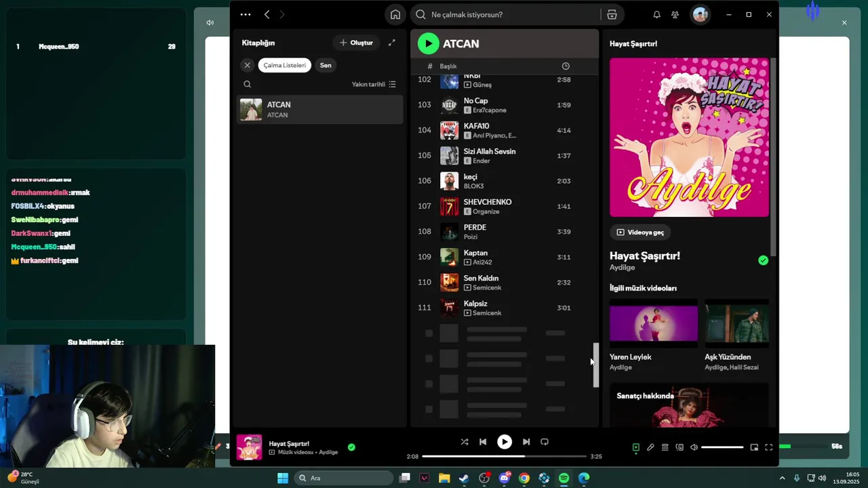Mute with the speaker volume icon
868x488 pixels.
(694, 447)
